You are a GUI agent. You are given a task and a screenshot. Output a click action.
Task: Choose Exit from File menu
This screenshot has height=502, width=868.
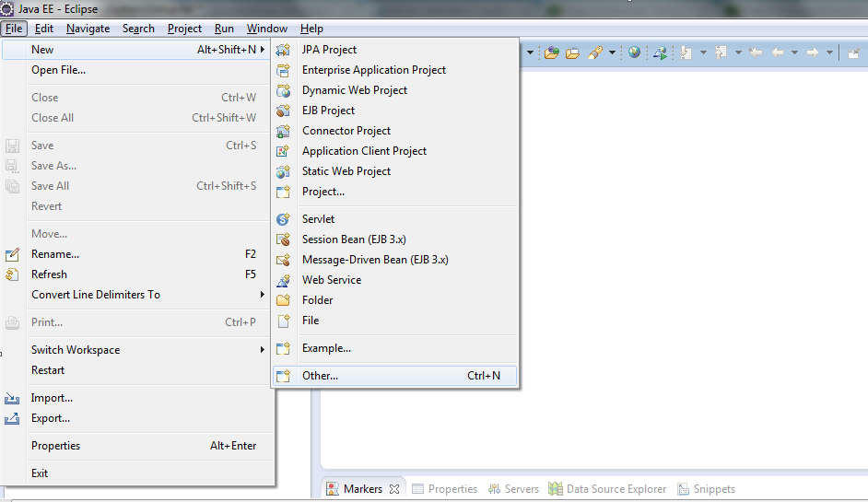click(137, 473)
